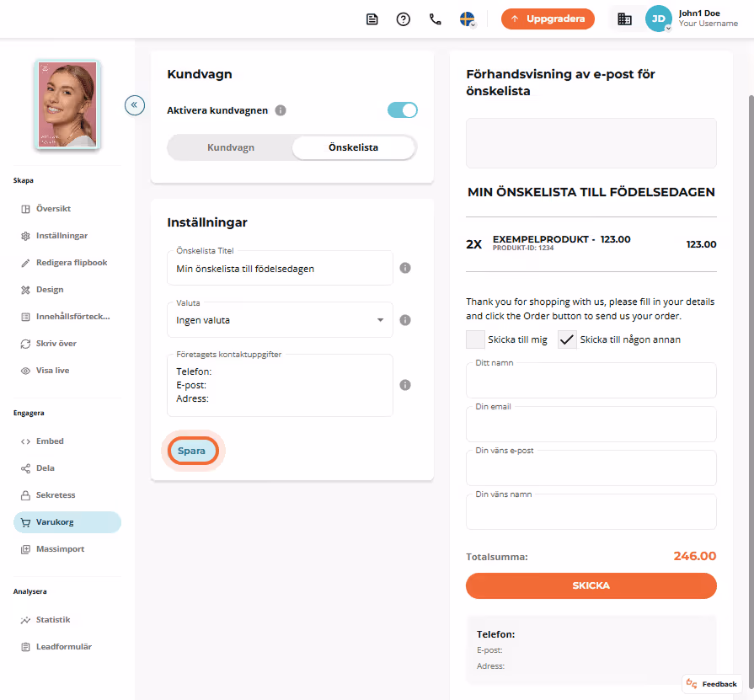Check the Skicka till mig checkbox

click(x=475, y=339)
